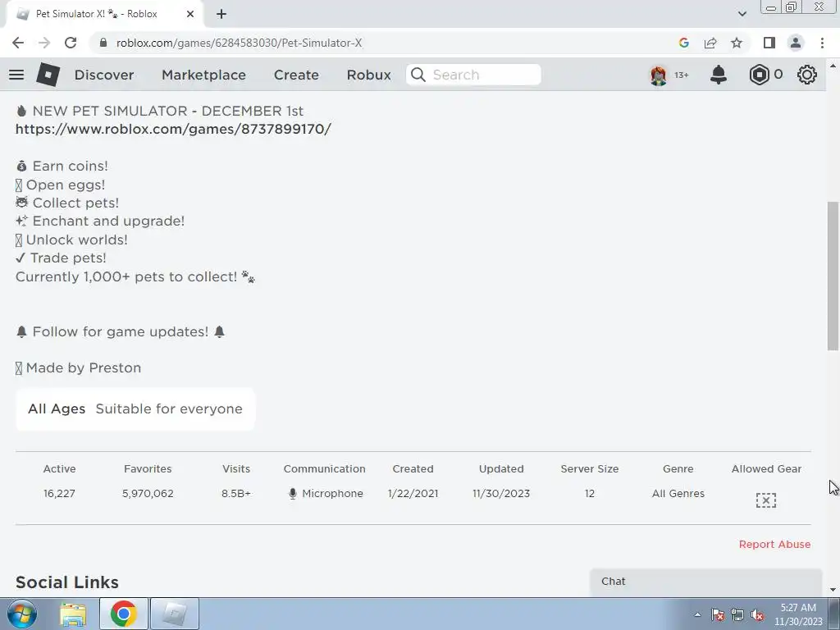Click the Google icon in address bar
The image size is (840, 630).
coord(683,43)
